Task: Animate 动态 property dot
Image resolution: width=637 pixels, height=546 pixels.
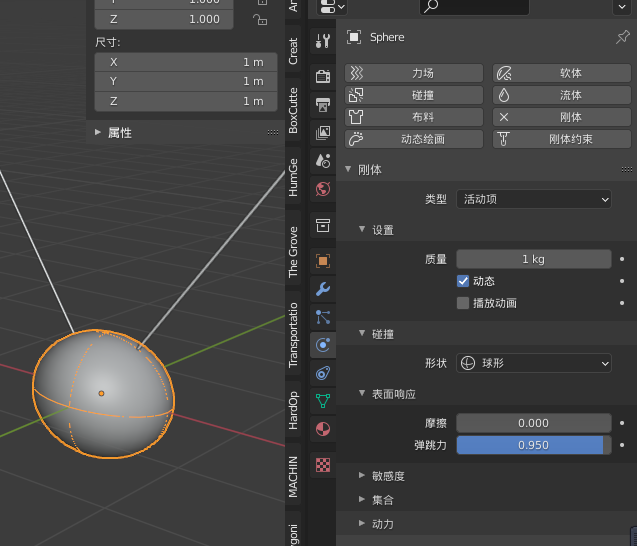Action: 622,281
